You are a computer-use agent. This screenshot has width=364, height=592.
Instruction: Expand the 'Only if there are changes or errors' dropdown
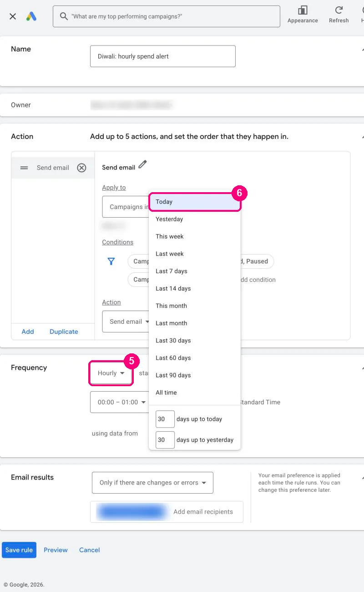click(x=152, y=483)
